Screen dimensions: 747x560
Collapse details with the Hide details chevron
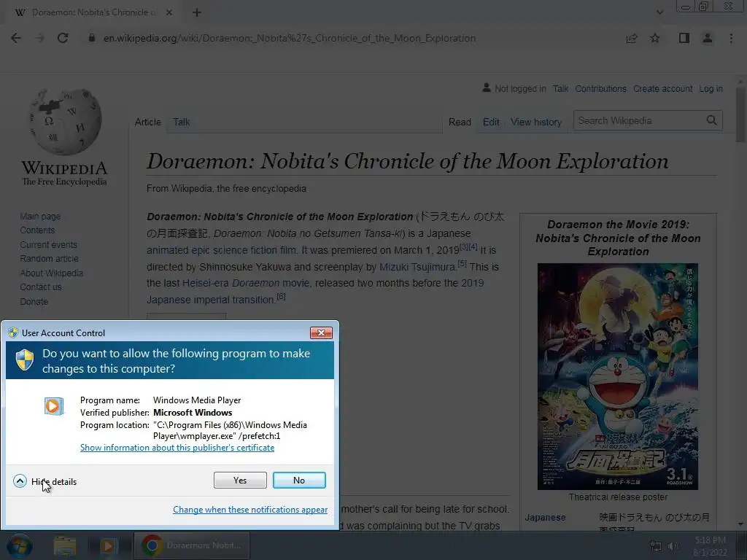[x=20, y=481]
